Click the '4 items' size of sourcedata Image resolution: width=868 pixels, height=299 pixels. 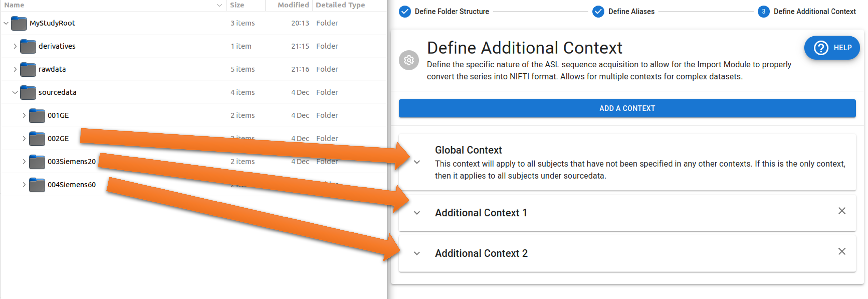(x=243, y=92)
